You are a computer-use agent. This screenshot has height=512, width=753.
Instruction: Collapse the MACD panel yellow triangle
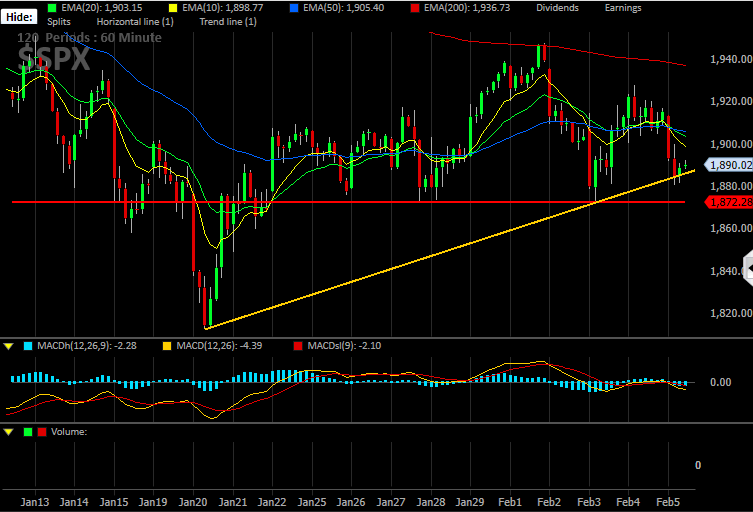point(8,346)
